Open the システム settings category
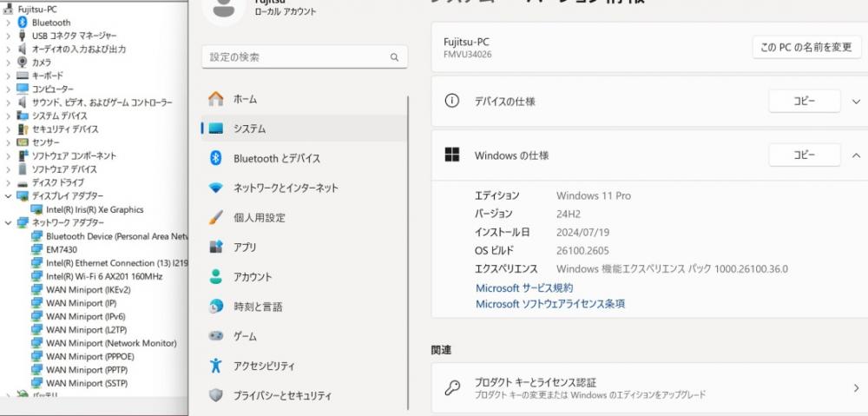The height and width of the screenshot is (416, 868). (x=304, y=129)
